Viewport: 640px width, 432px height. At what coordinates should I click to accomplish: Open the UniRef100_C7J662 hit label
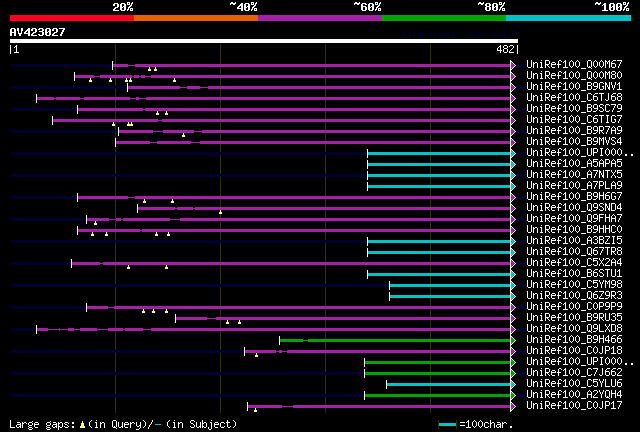574,373
